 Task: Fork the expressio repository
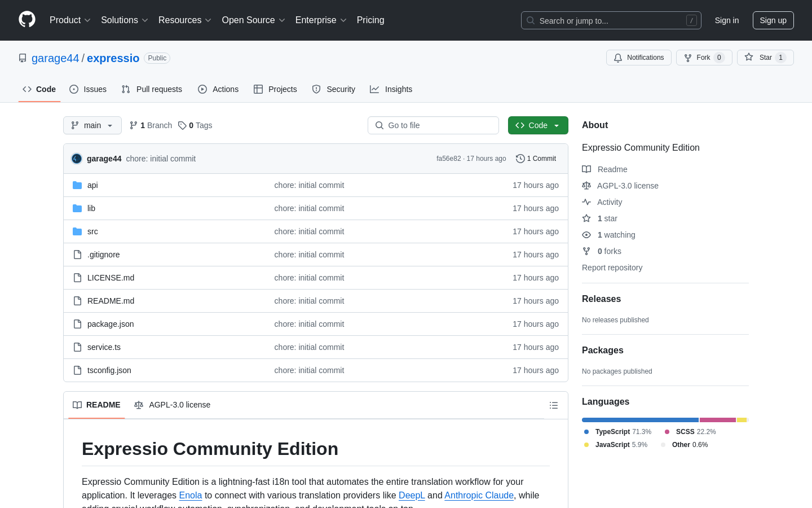704,58
